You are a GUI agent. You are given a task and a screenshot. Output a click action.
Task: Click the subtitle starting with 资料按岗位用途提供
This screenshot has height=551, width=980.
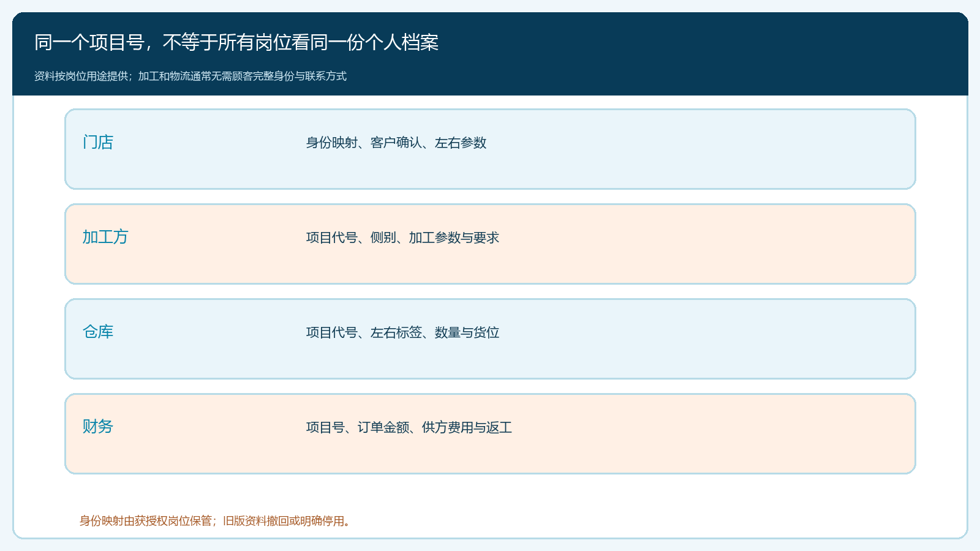click(x=190, y=76)
